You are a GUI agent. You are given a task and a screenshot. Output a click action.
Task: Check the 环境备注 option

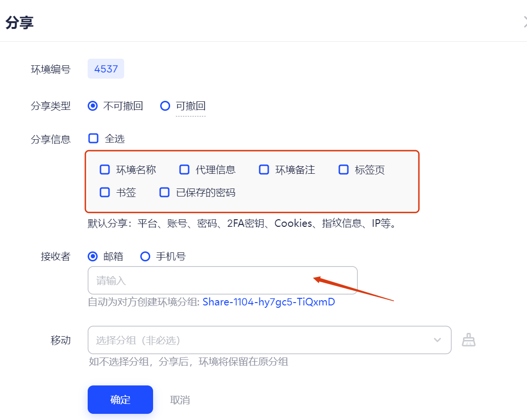coord(263,170)
